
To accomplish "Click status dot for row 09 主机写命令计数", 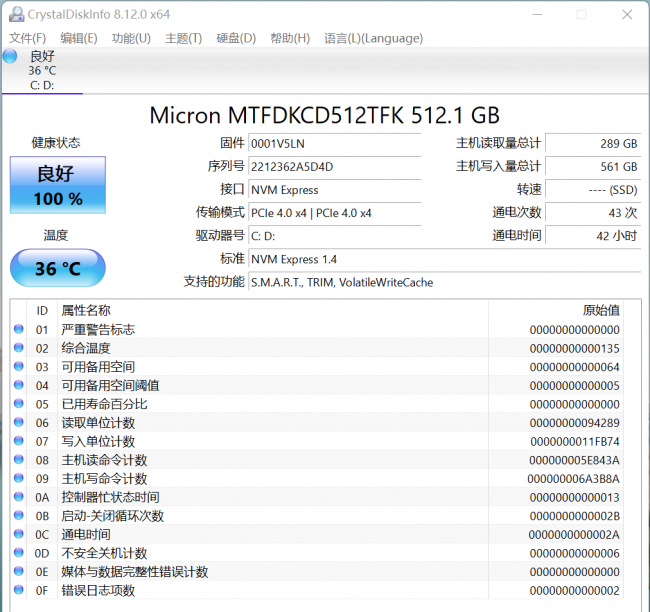I will (x=19, y=478).
